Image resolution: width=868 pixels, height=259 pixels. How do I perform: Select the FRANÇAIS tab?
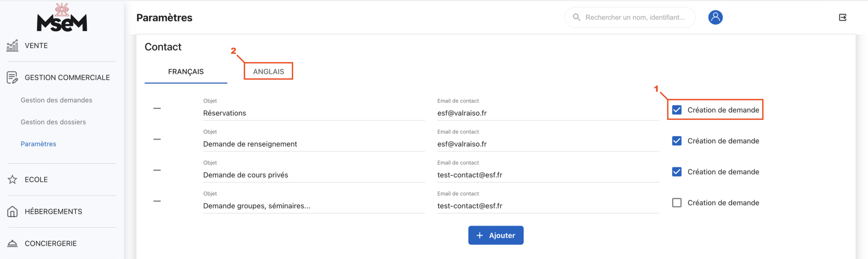[186, 72]
